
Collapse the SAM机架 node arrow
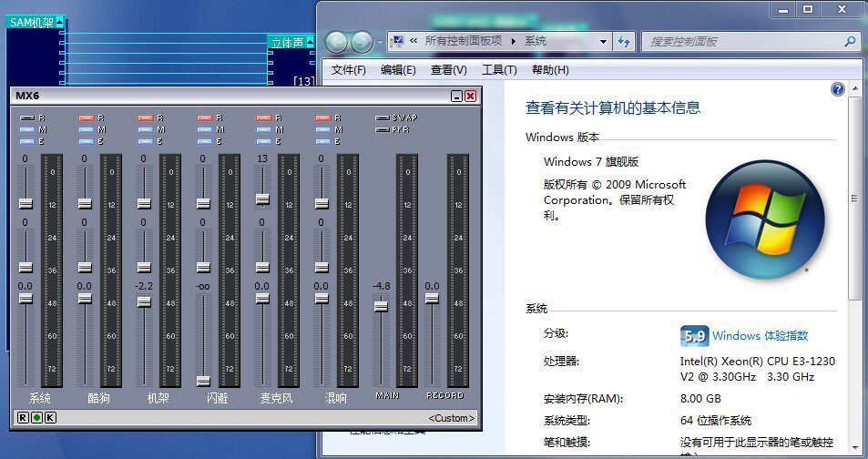pyautogui.click(x=59, y=22)
